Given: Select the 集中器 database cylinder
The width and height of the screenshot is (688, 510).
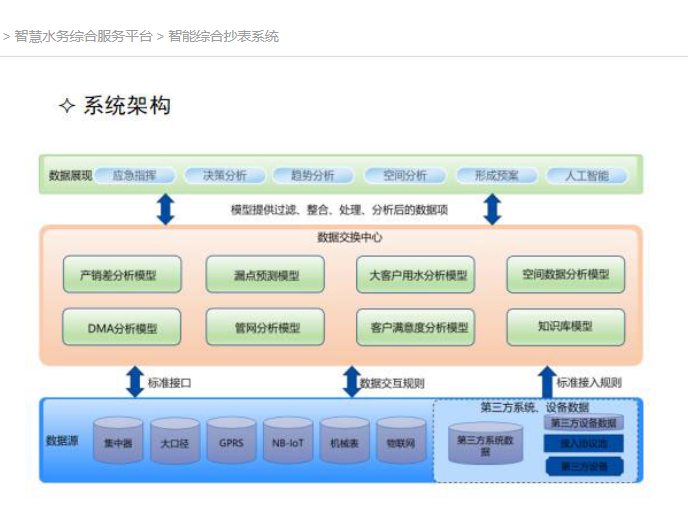Looking at the screenshot, I should tap(118, 441).
